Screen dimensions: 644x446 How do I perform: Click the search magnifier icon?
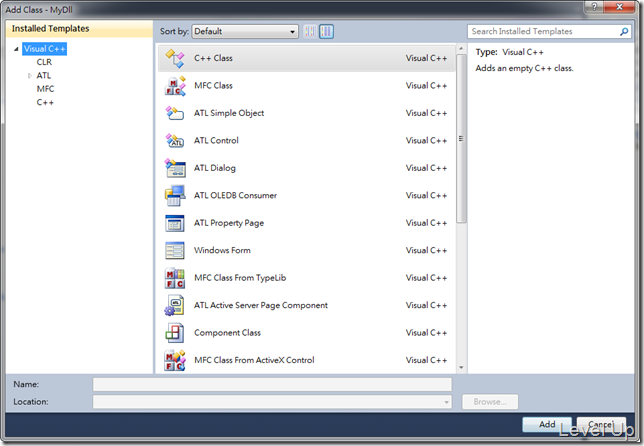[x=624, y=32]
